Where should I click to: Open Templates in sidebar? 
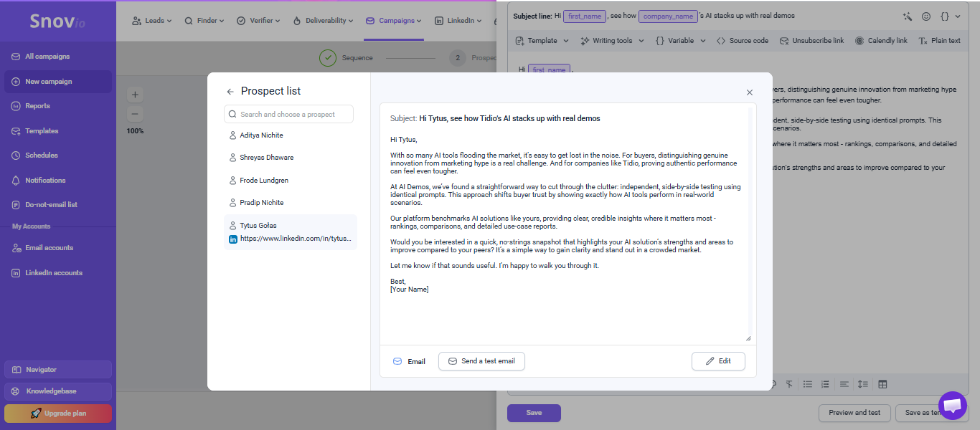(x=58, y=131)
